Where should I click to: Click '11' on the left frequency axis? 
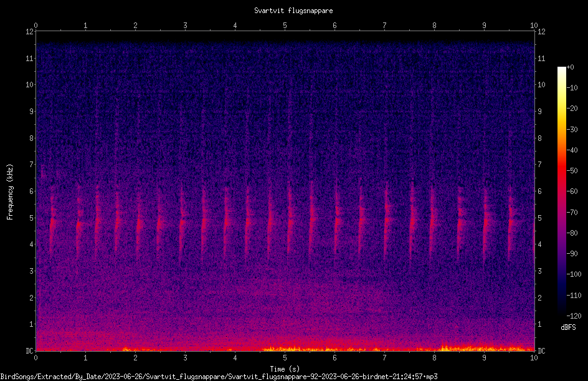click(30, 58)
